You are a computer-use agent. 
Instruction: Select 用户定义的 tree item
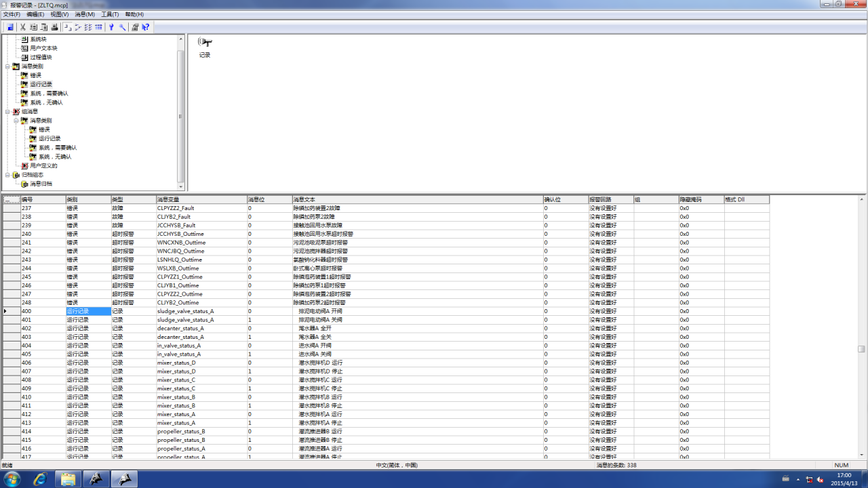pyautogui.click(x=43, y=165)
